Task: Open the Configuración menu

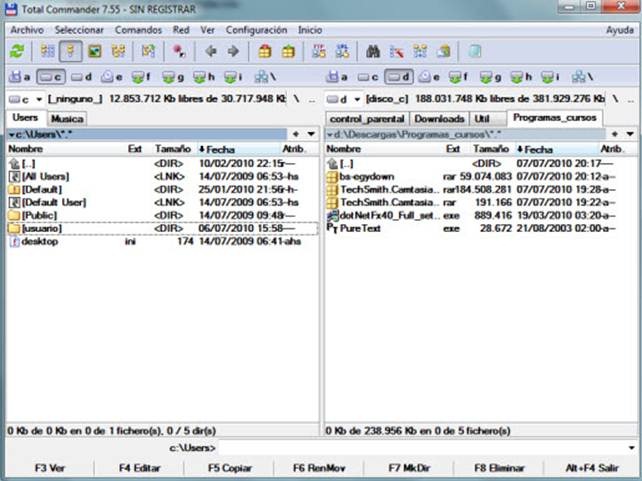Action: [256, 30]
